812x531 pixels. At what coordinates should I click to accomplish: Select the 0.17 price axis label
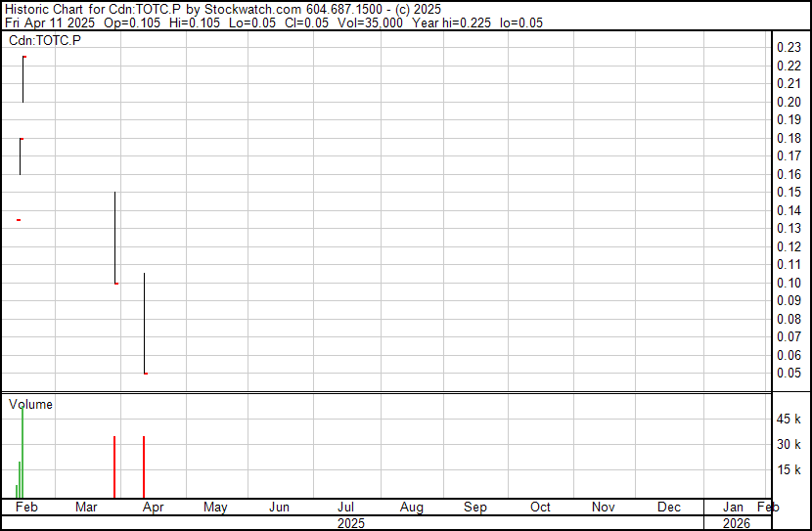point(789,155)
